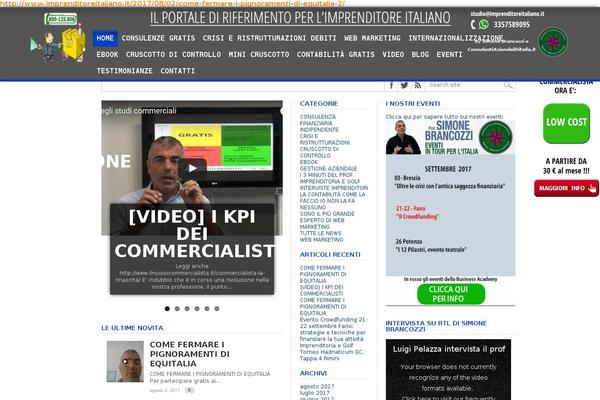Open the CONSULENZA FINANZIARIA INDIPENDENTE category
This screenshot has width=600, height=400.
coord(319,123)
